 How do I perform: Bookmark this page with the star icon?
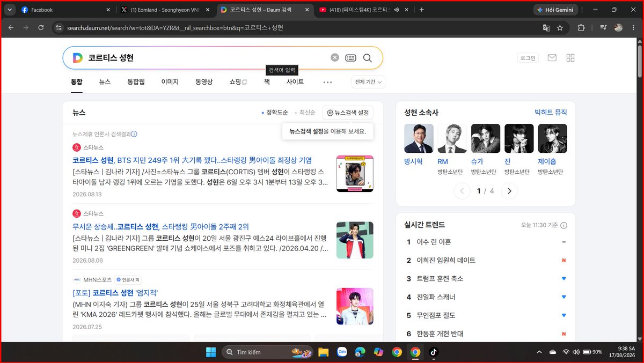[560, 28]
